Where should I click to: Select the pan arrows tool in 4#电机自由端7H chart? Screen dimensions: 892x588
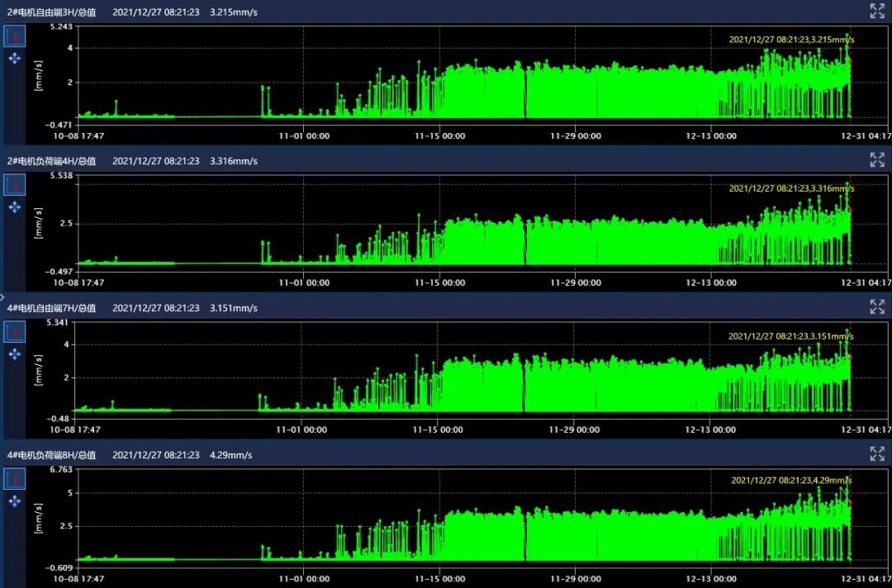pyautogui.click(x=15, y=354)
